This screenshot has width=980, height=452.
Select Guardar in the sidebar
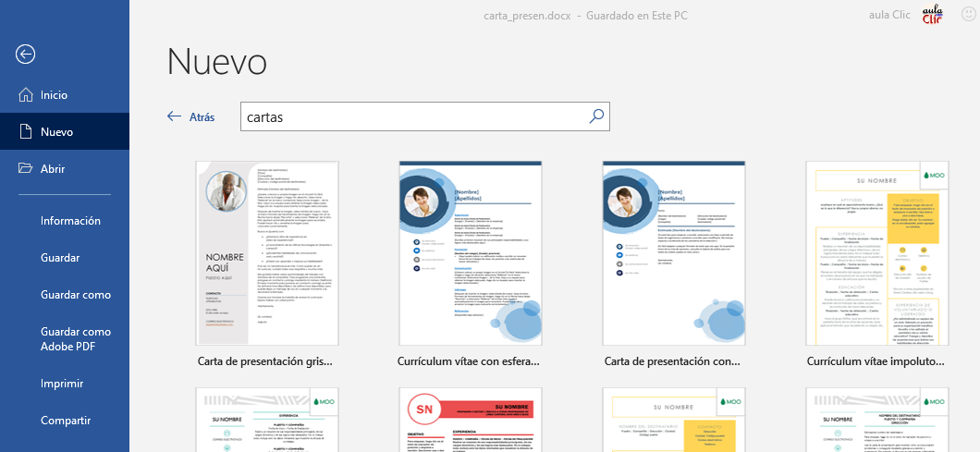click(60, 258)
